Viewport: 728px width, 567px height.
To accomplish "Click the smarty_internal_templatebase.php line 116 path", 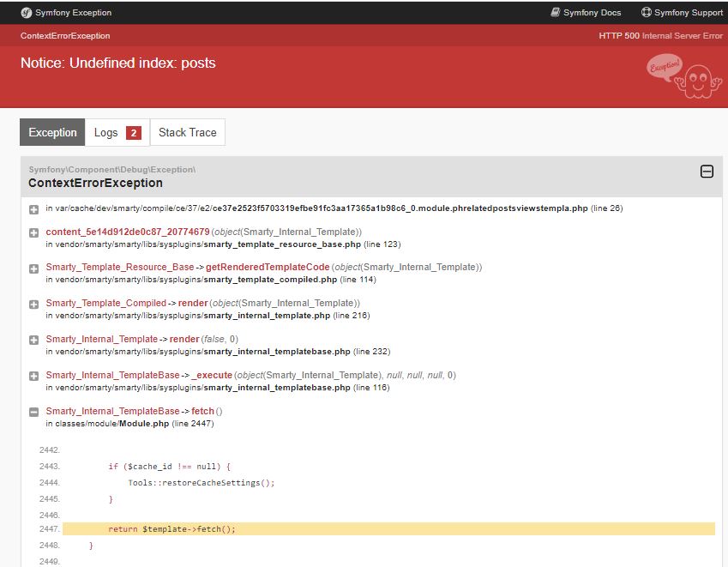I will [218, 387].
